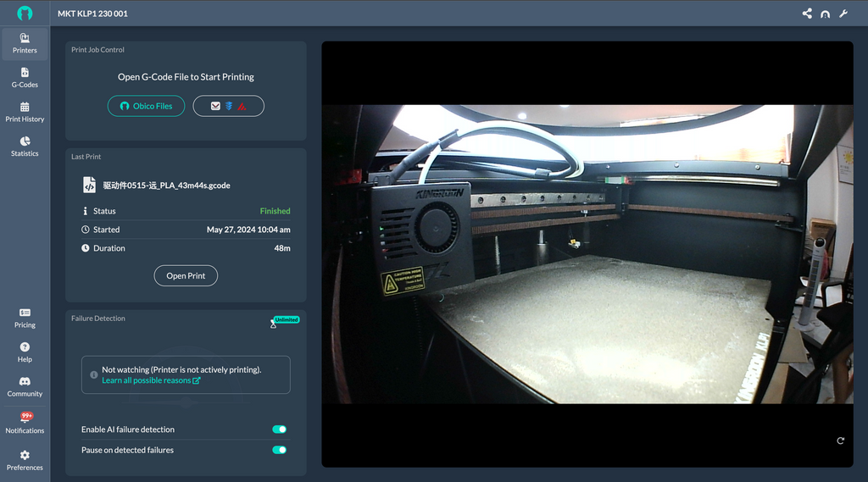The image size is (868, 482).
Task: Click the Unlimited AI detection hours badge
Action: [x=286, y=320]
